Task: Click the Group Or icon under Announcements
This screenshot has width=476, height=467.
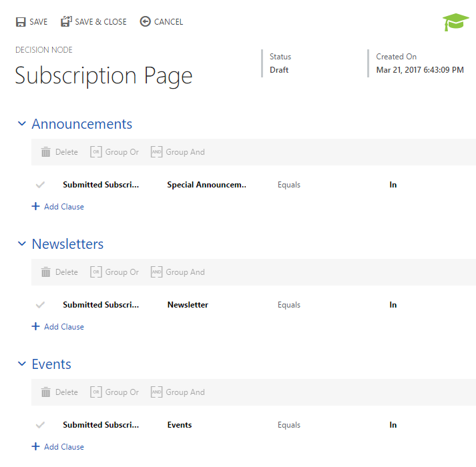Action: (96, 152)
